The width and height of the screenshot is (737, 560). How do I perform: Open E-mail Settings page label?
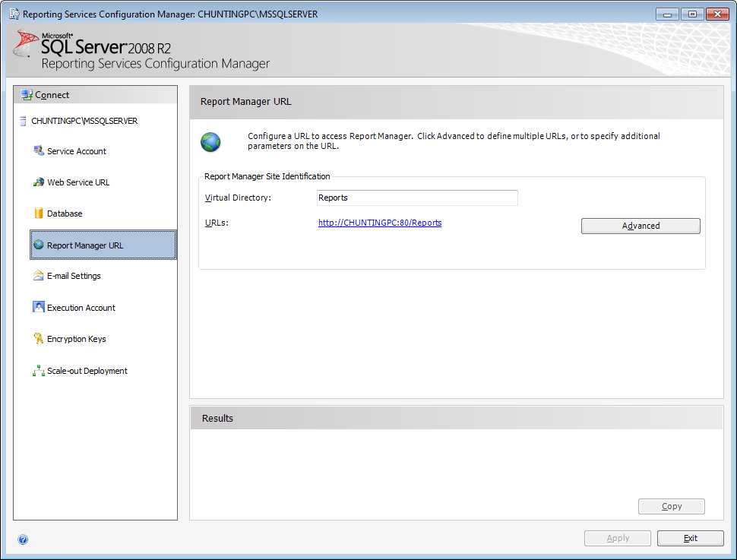[74, 276]
